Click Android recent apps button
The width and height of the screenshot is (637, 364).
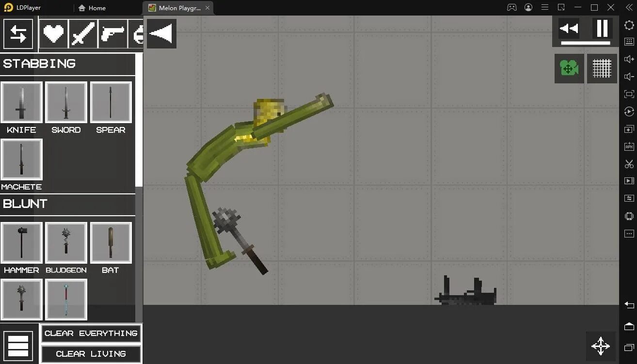[629, 347]
